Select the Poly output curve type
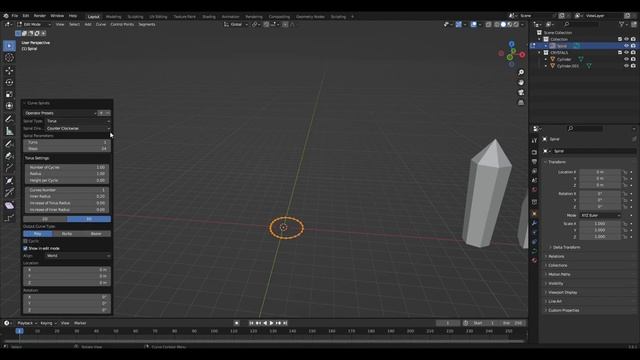Image resolution: width=640 pixels, height=360 pixels. tap(38, 234)
